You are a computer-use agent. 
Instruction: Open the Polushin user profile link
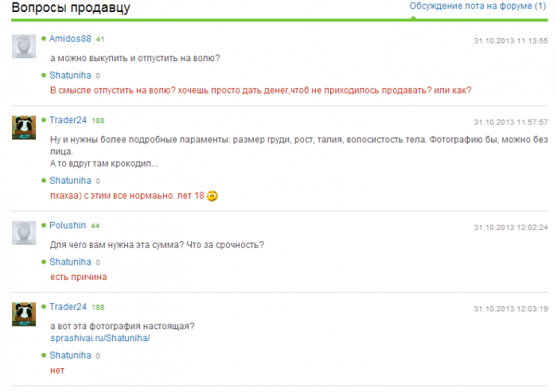(68, 226)
